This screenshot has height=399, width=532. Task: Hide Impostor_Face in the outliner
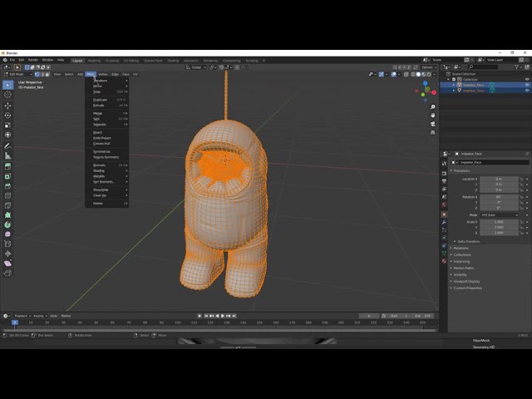527,85
